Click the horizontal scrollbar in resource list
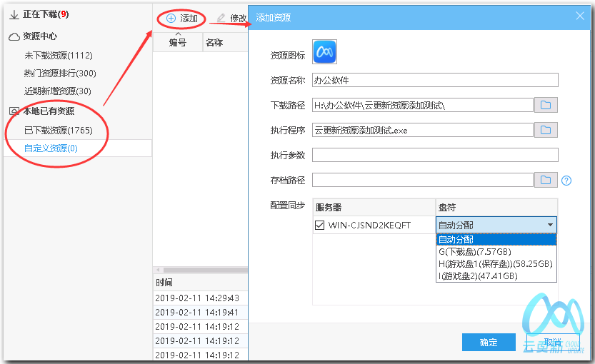This screenshot has width=595, height=364. [x=205, y=270]
